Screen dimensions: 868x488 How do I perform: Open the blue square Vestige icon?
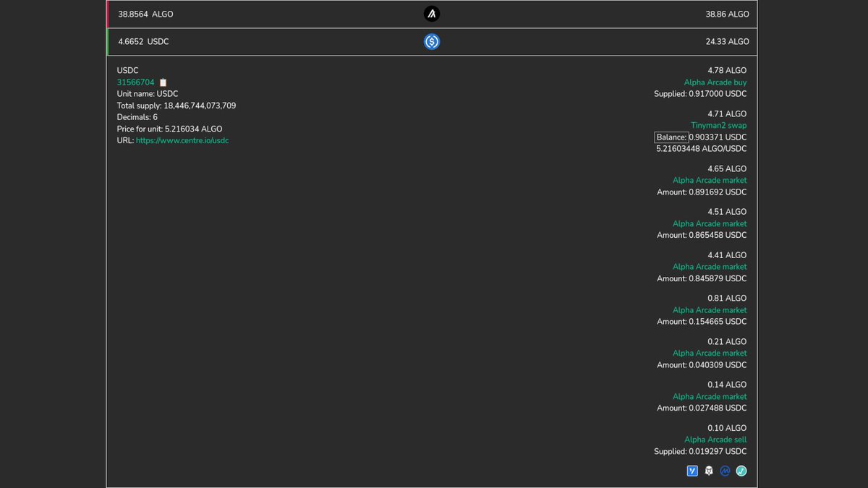[692, 471]
